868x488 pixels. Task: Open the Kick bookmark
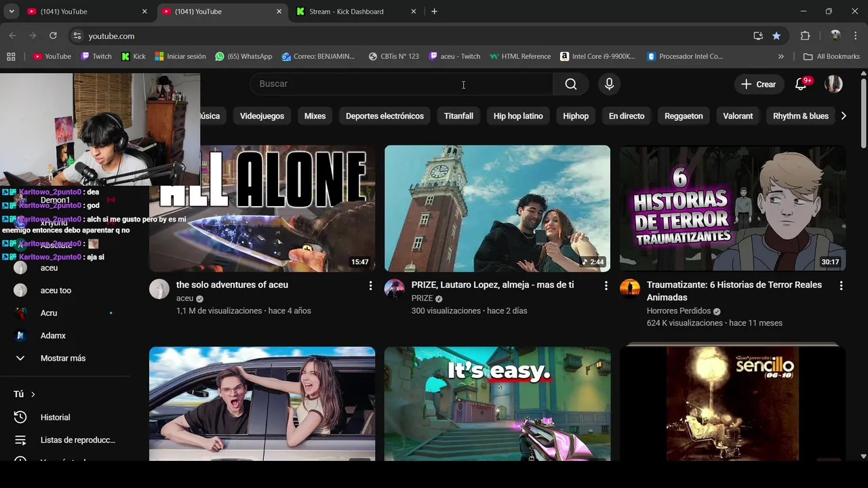[133, 56]
